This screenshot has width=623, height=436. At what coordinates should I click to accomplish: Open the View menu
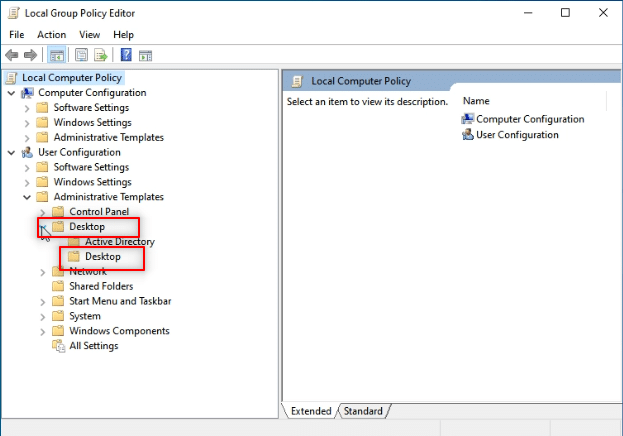tap(89, 35)
